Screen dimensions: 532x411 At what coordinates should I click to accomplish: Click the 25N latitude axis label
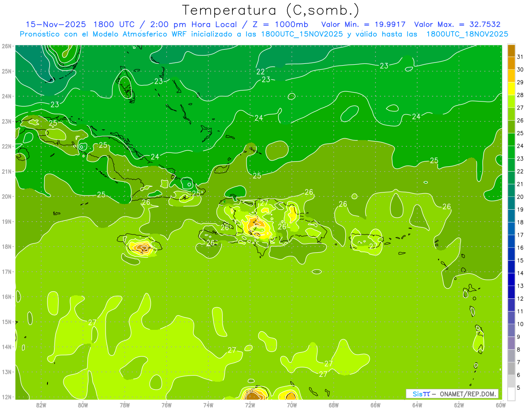[7, 71]
